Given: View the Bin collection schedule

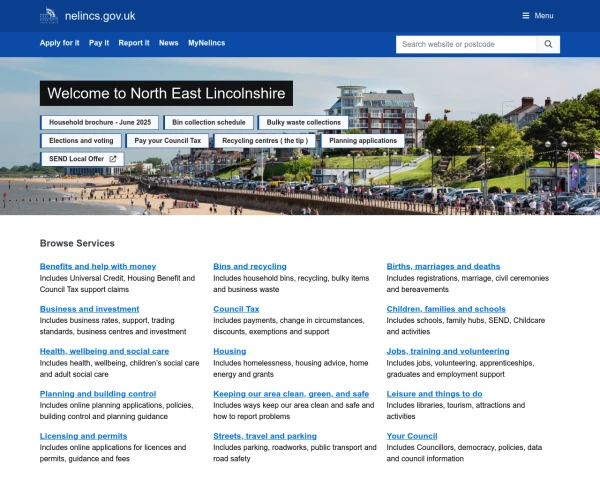Looking at the screenshot, I should 209,122.
